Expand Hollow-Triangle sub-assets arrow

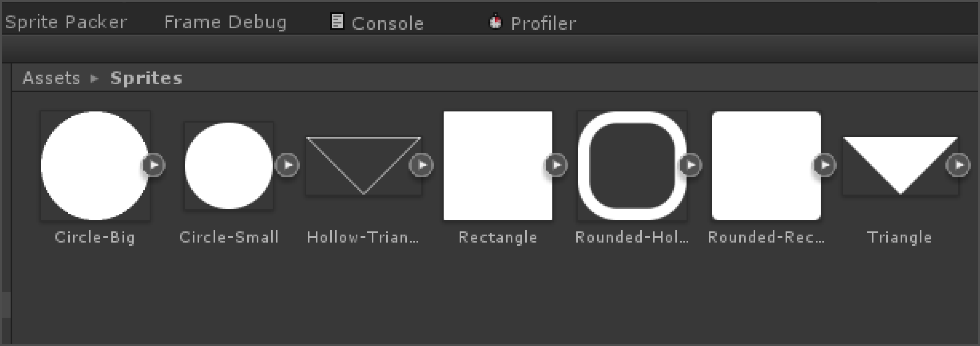(422, 165)
